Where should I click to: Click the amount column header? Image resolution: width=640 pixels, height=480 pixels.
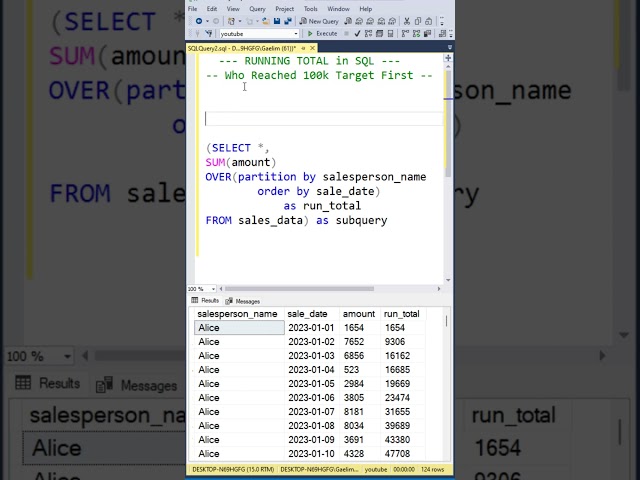point(360,314)
